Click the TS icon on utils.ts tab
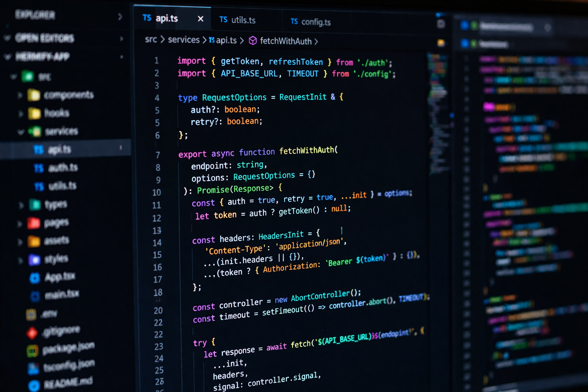The height and width of the screenshot is (392, 588). coord(224,20)
